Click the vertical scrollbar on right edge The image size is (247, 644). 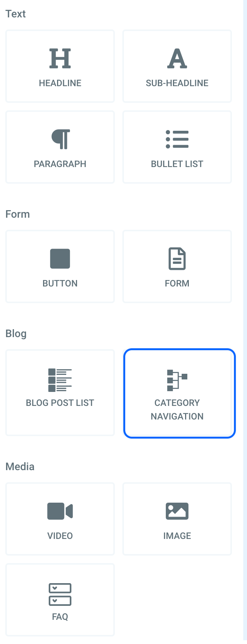pos(245,322)
